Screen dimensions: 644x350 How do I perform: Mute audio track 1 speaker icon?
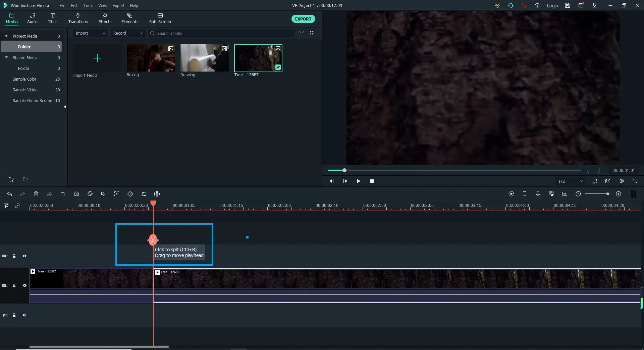(24, 315)
